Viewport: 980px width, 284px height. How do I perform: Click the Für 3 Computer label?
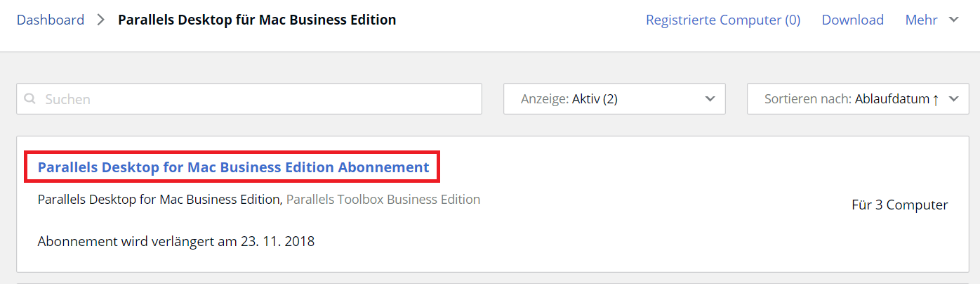tap(899, 205)
